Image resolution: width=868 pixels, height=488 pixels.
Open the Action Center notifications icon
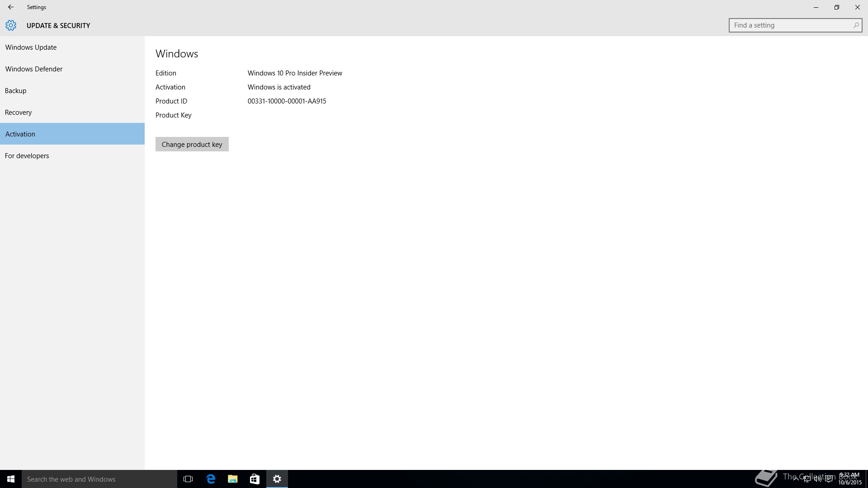[x=829, y=479]
